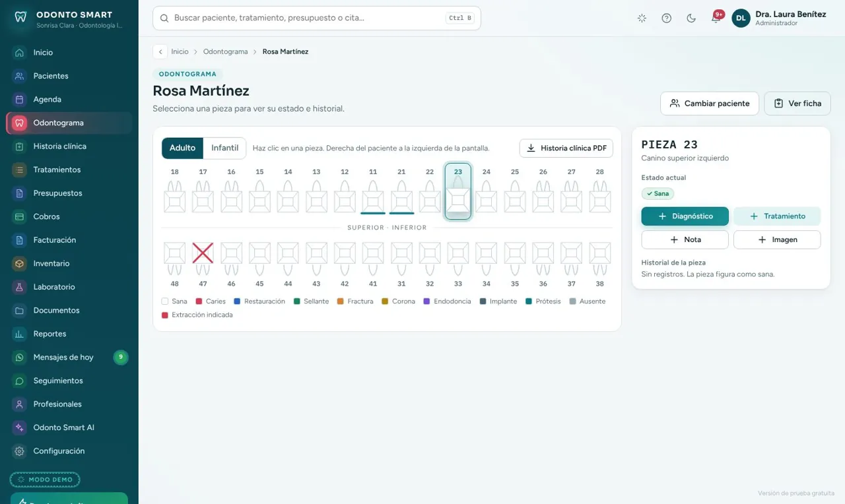Open the Inicio sidebar item

(x=69, y=52)
